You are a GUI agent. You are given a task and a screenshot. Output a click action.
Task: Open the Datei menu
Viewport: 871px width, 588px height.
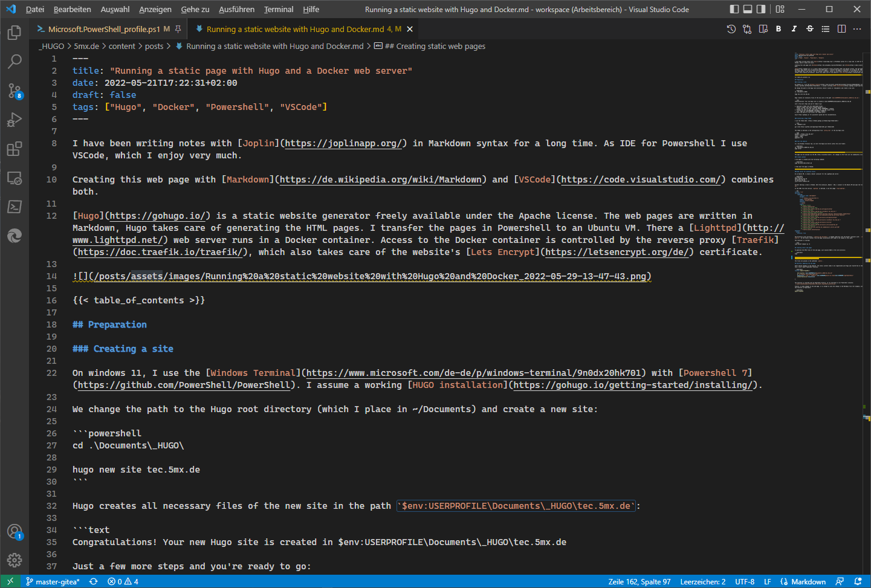35,9
